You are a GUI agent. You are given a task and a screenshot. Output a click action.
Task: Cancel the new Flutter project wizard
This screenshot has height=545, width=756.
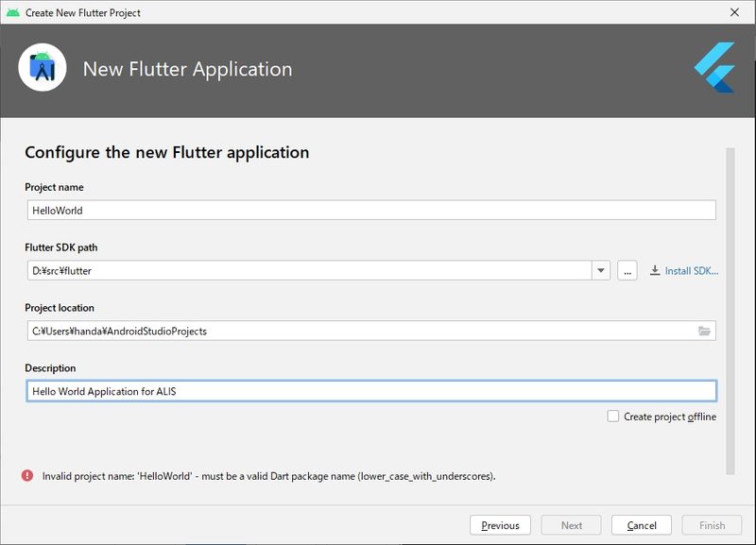pos(642,525)
